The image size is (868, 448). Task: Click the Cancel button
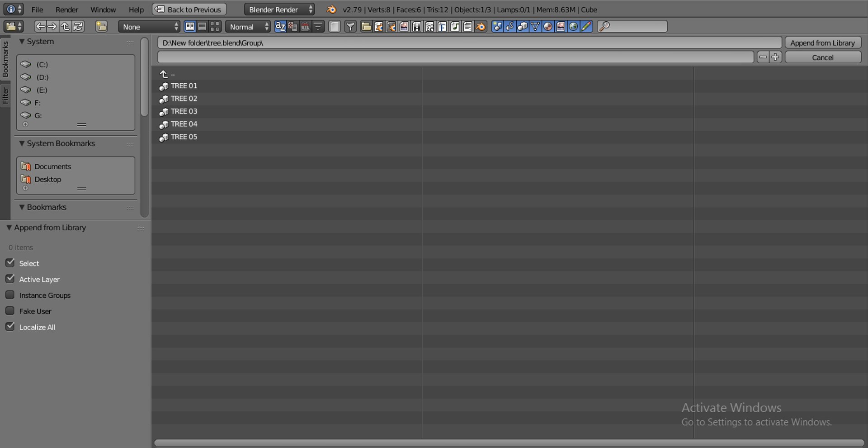[x=823, y=57]
